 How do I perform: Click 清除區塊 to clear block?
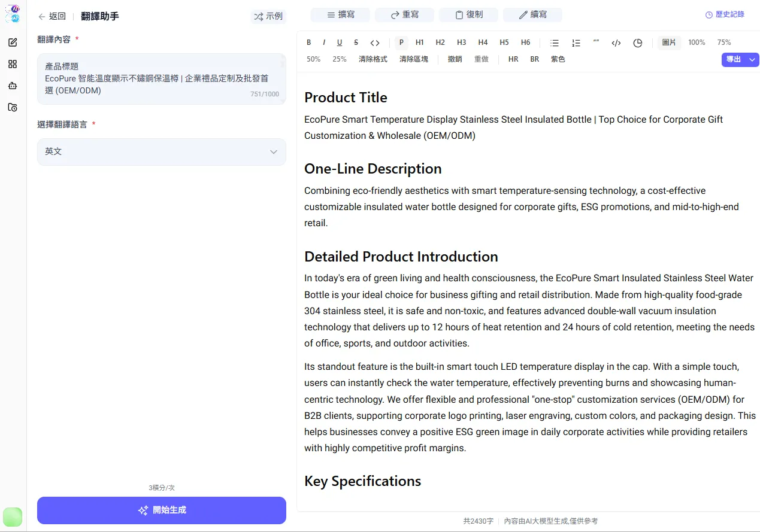pyautogui.click(x=414, y=59)
